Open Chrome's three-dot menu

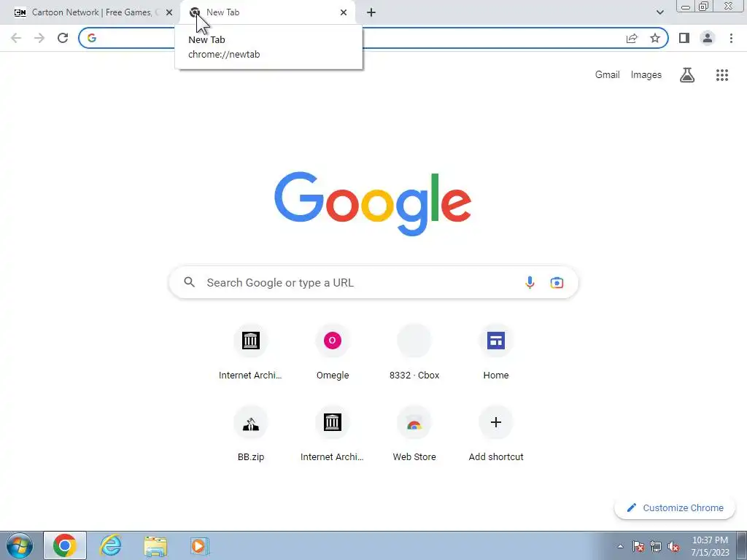[x=731, y=38]
